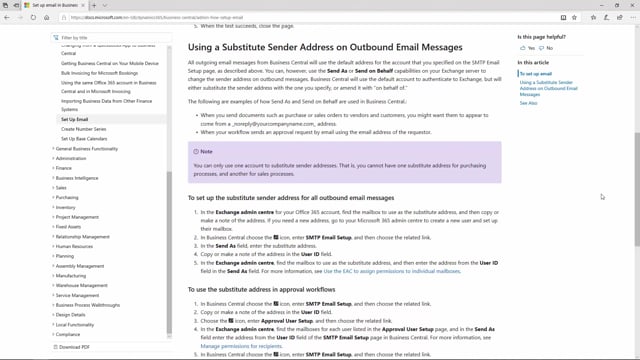Open Getting Business Central on Your Mobile Device
The width and height of the screenshot is (640, 360).
point(110,63)
